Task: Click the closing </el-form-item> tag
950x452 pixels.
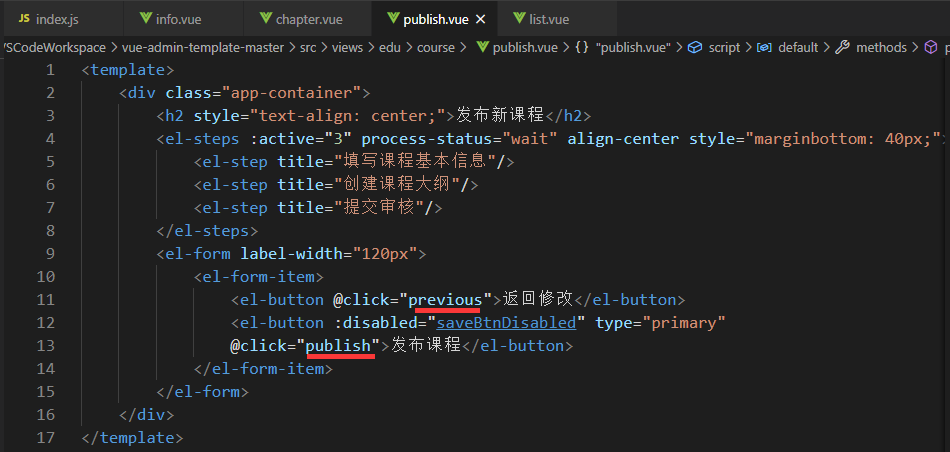Action: click(x=263, y=369)
